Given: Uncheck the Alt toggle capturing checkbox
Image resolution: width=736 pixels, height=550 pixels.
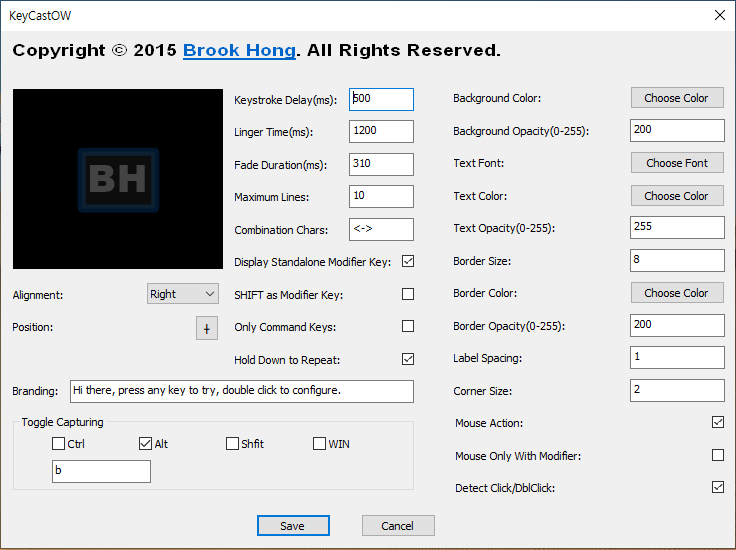Looking at the screenshot, I should pos(145,443).
